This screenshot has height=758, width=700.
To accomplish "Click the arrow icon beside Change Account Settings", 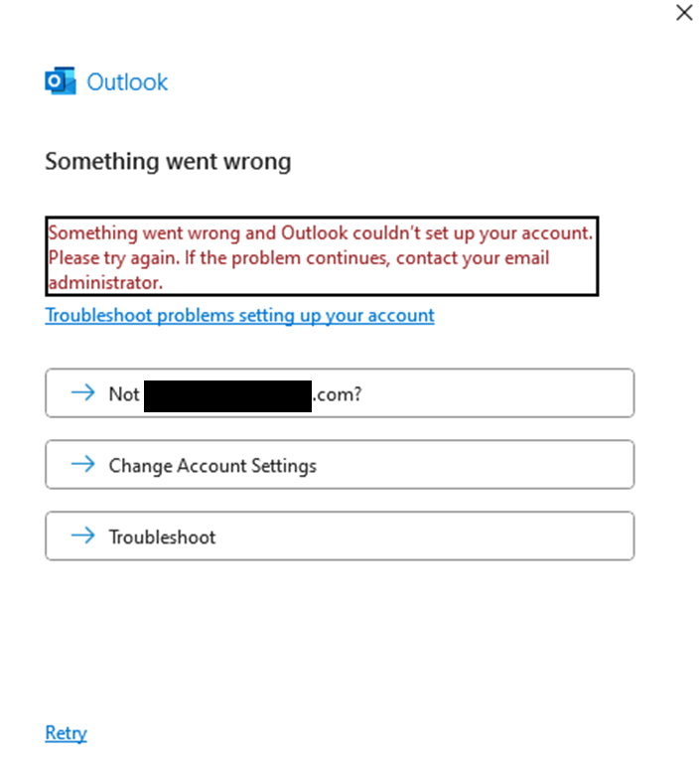I will coord(82,464).
